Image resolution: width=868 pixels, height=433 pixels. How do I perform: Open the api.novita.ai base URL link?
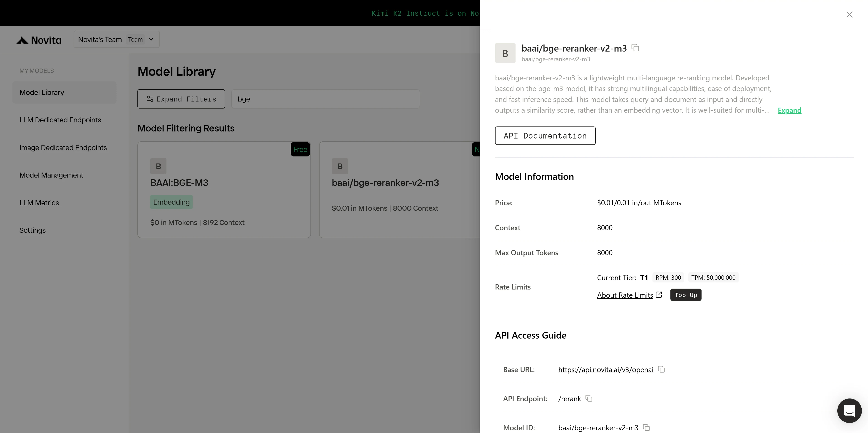(x=605, y=370)
